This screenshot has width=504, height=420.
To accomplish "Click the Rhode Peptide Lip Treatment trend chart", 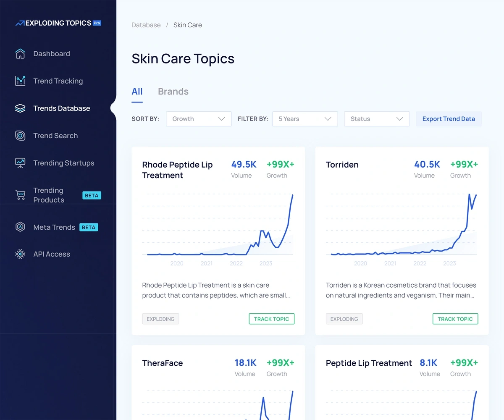I will (218, 225).
